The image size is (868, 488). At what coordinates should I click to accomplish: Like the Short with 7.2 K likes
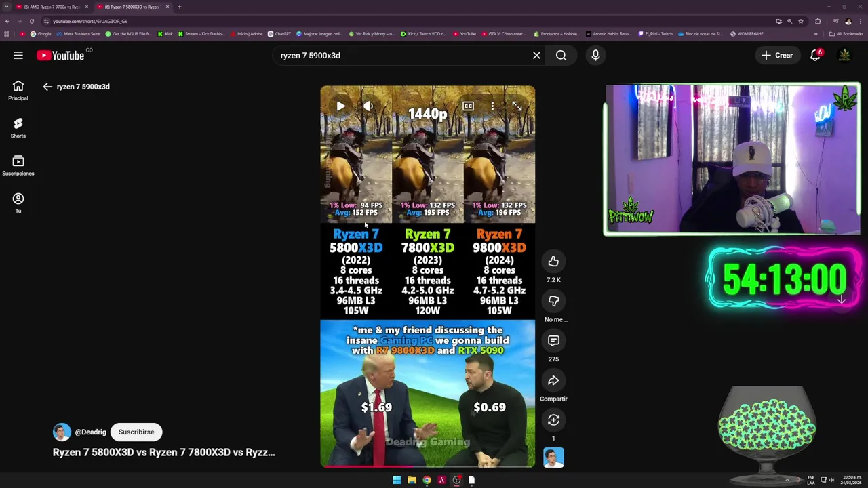pyautogui.click(x=553, y=262)
